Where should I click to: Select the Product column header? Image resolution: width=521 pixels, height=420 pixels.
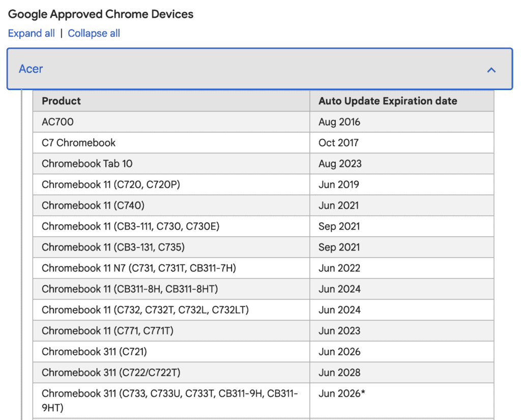pos(61,101)
